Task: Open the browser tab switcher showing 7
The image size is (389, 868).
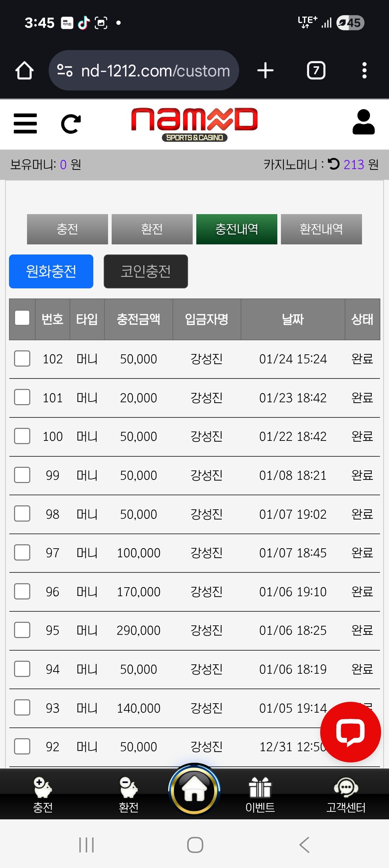Action: (x=316, y=70)
